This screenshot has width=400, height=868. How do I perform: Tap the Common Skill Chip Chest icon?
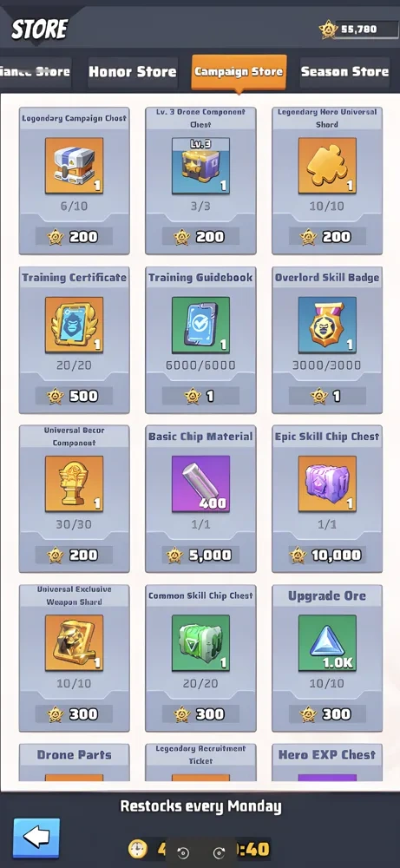200,642
